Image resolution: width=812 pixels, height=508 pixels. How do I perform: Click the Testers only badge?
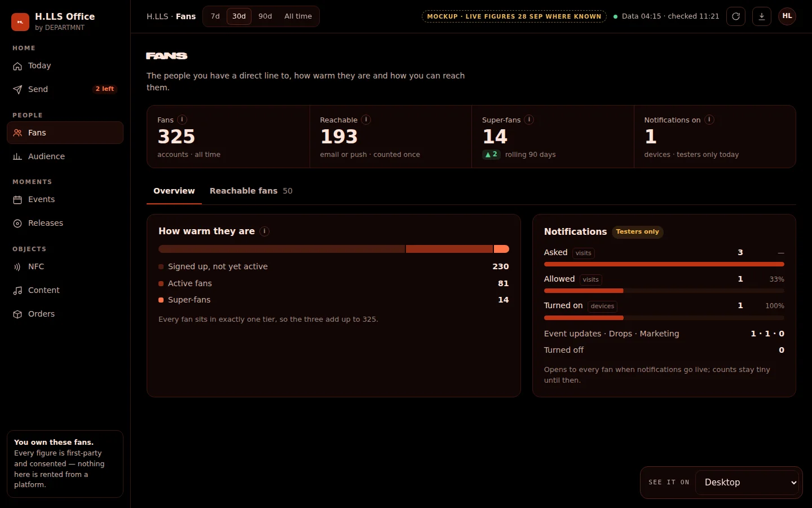(637, 232)
